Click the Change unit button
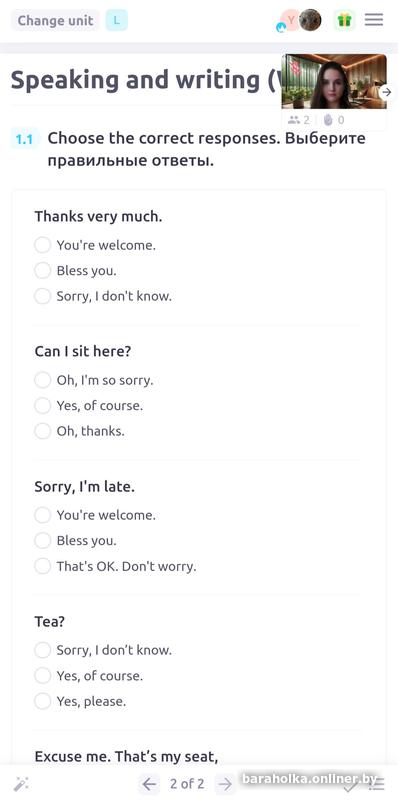This screenshot has height=800, width=398. (56, 20)
